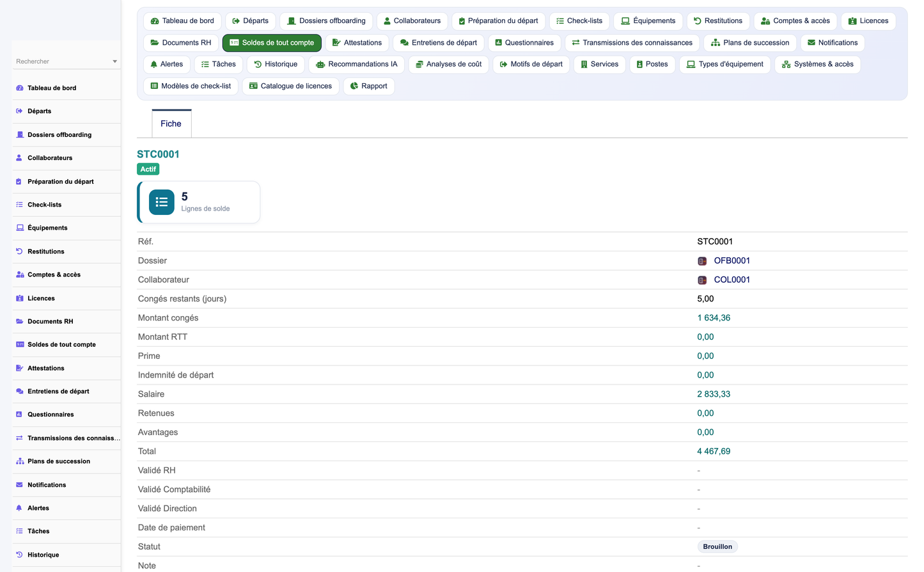Switch to the Fiche tab
Viewport: 924px width, 572px height.
pos(171,123)
